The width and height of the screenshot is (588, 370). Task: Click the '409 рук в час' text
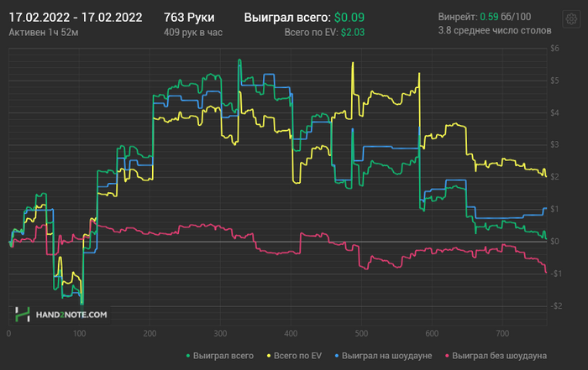[192, 33]
